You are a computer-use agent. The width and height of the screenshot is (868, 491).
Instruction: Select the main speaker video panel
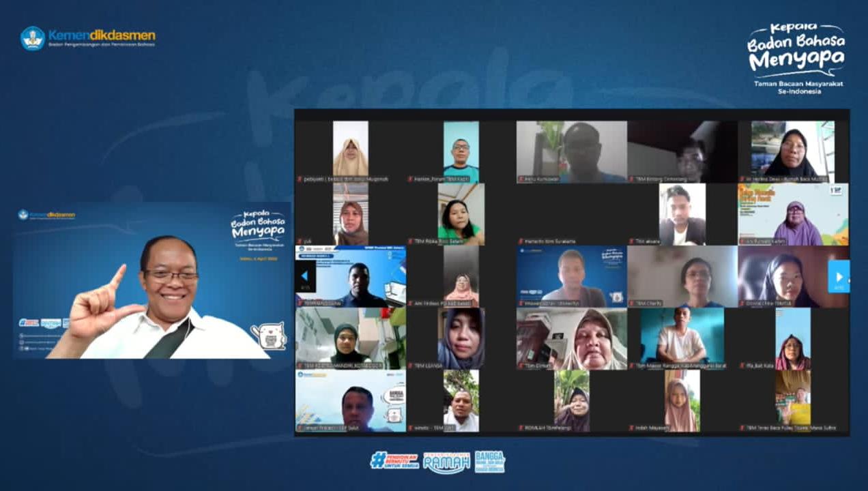pyautogui.click(x=151, y=280)
